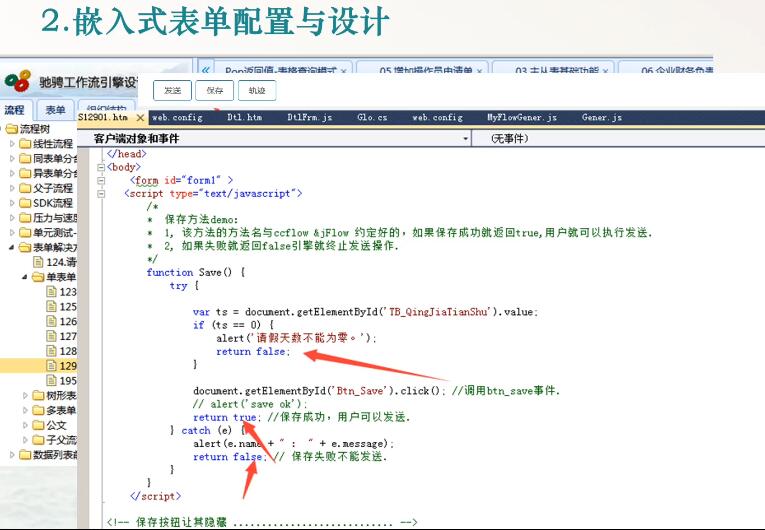This screenshot has width=765, height=530.
Task: Click the 表单解决方案 folder icon
Action: pos(25,247)
